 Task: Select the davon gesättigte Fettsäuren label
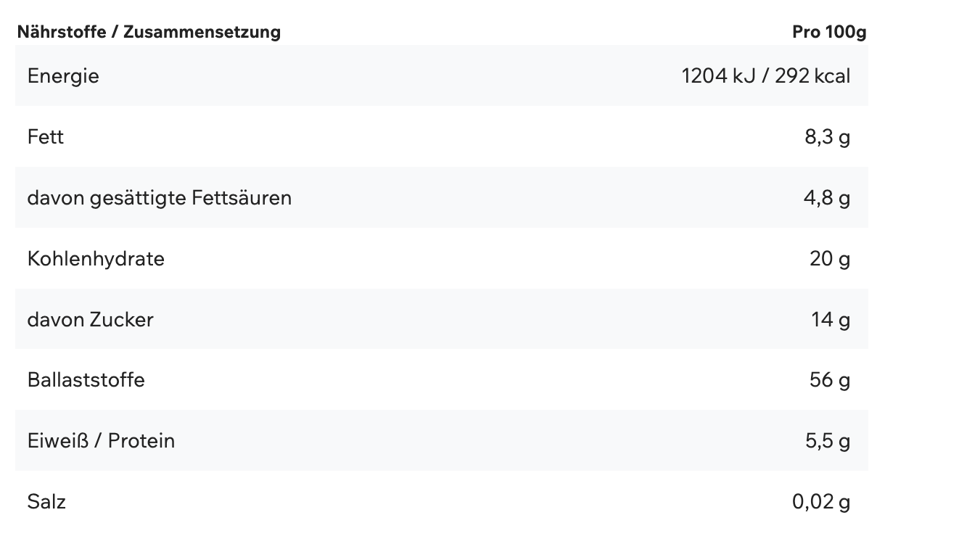159,198
